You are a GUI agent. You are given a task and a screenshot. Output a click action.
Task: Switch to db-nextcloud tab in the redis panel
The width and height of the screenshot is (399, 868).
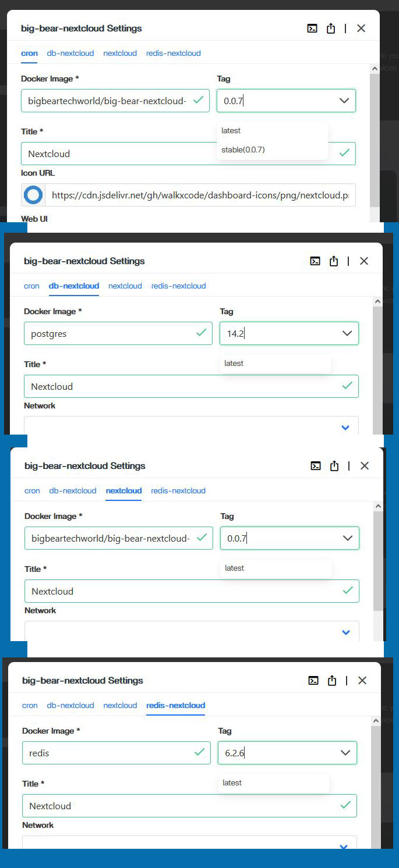tap(70, 705)
